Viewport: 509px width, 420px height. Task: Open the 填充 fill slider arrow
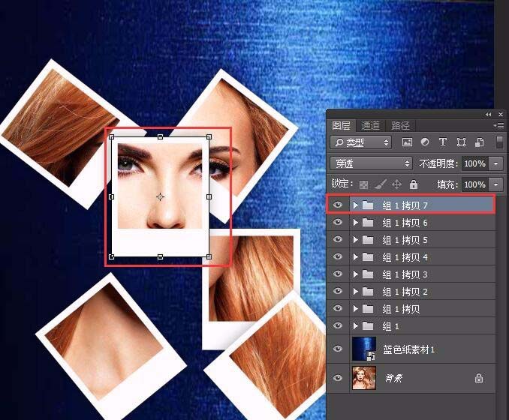pyautogui.click(x=495, y=184)
